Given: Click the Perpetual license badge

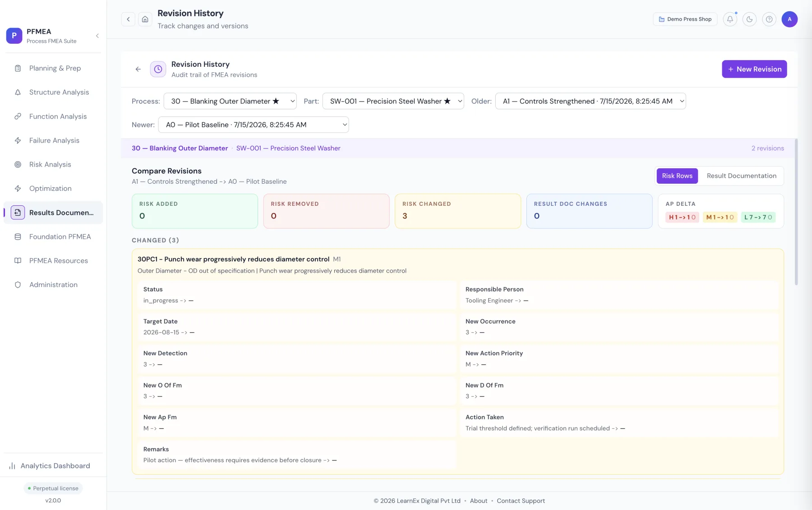Looking at the screenshot, I should pyautogui.click(x=53, y=488).
